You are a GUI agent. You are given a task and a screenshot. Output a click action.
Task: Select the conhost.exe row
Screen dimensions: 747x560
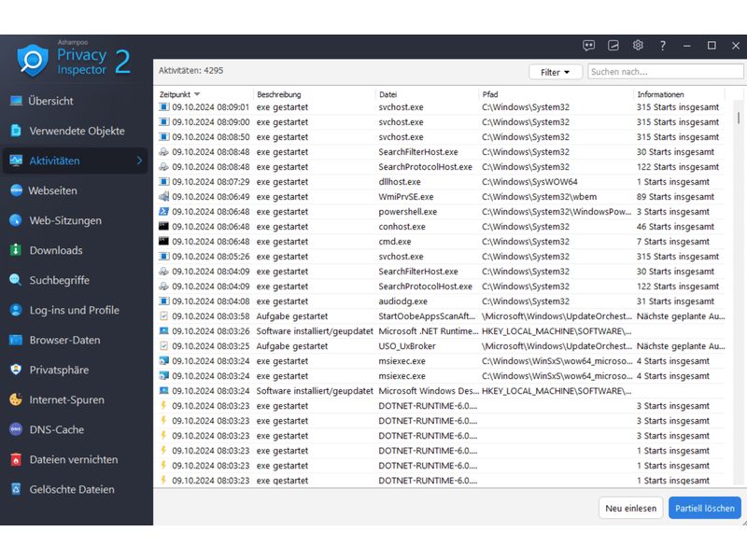(x=442, y=227)
